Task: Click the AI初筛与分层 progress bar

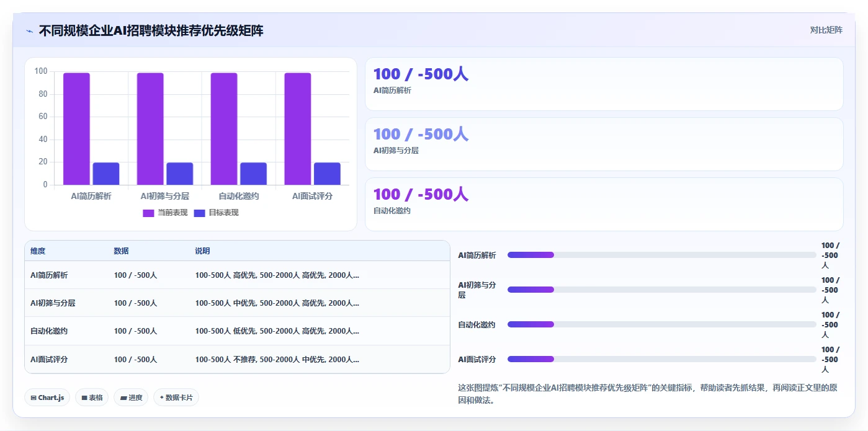Action: (x=662, y=290)
